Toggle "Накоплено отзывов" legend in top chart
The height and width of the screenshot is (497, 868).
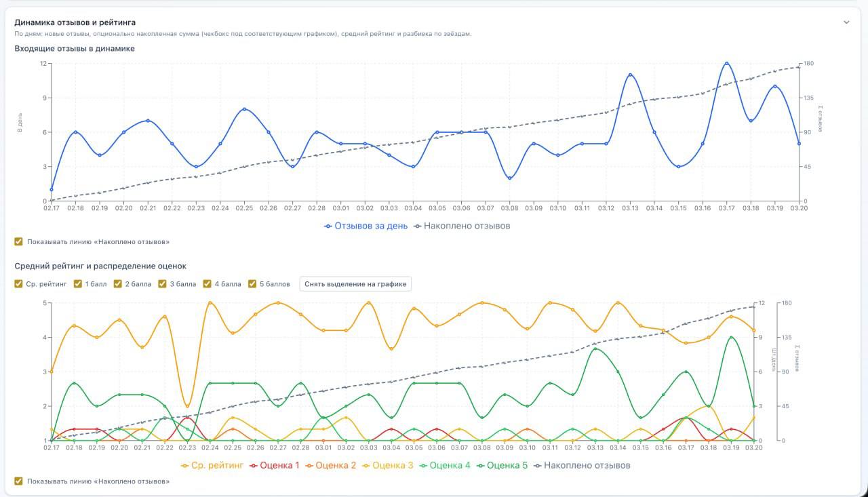pyautogui.click(x=462, y=226)
